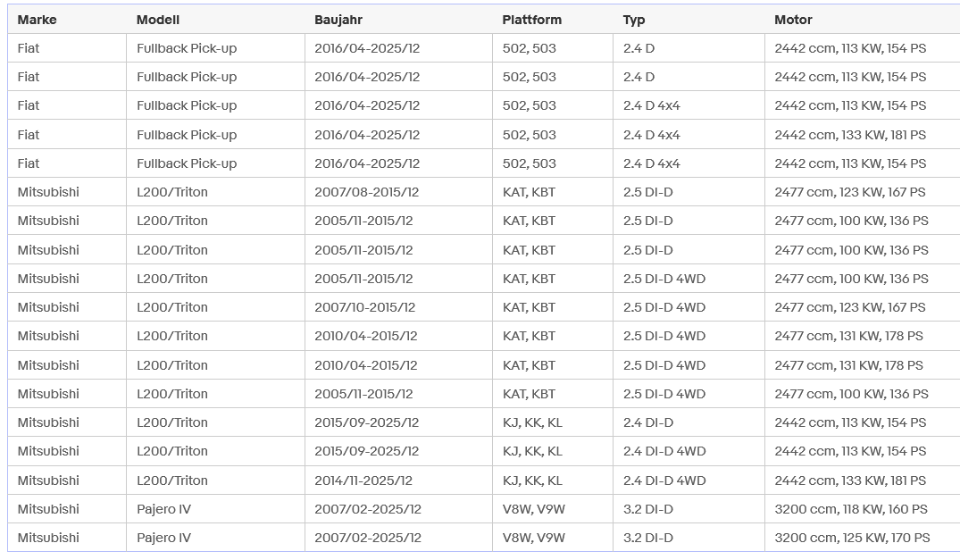Click Pajero IV in the 170 PS row
This screenshot has width=960, height=560.
pos(163,538)
